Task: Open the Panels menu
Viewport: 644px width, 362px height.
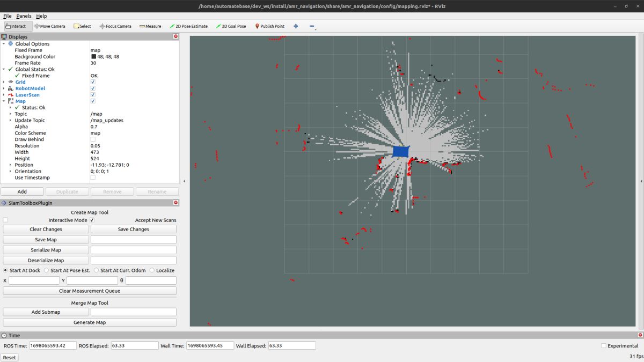Action: (x=24, y=16)
